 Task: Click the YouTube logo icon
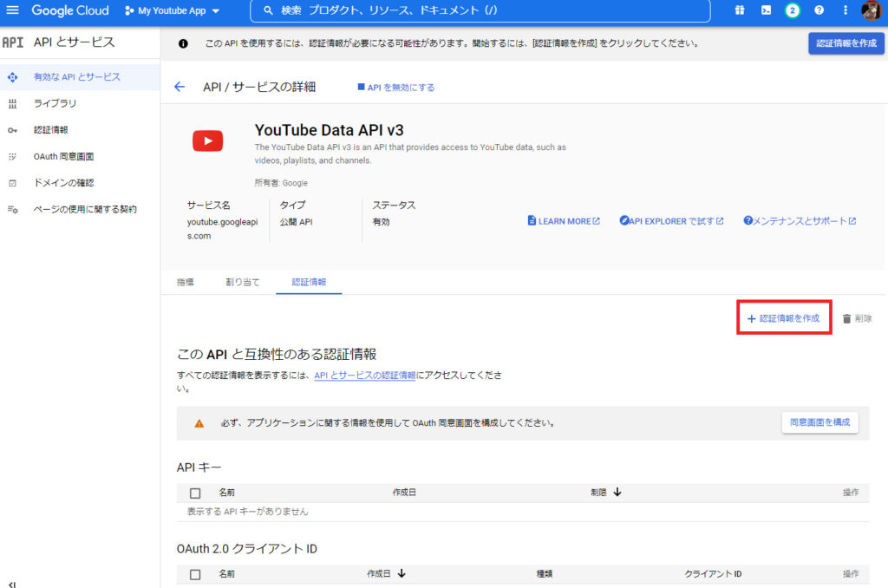click(x=208, y=141)
